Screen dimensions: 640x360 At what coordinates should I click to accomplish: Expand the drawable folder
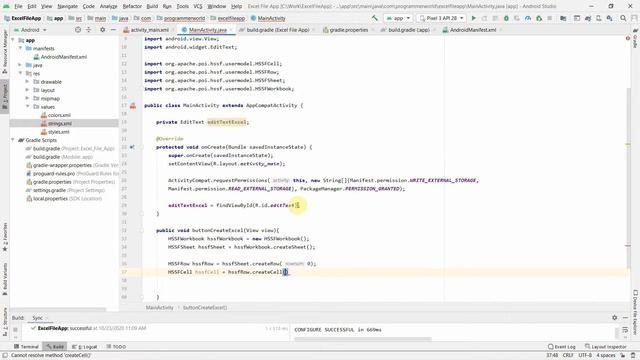(27, 82)
